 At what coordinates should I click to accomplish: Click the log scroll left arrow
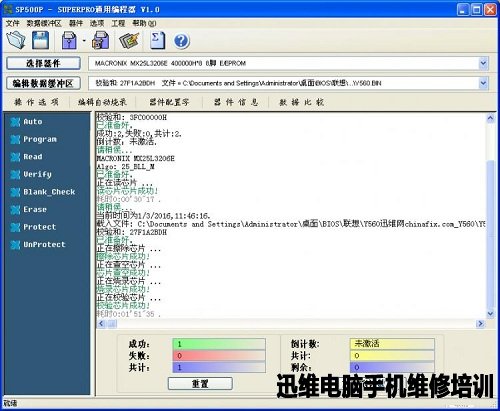101,323
